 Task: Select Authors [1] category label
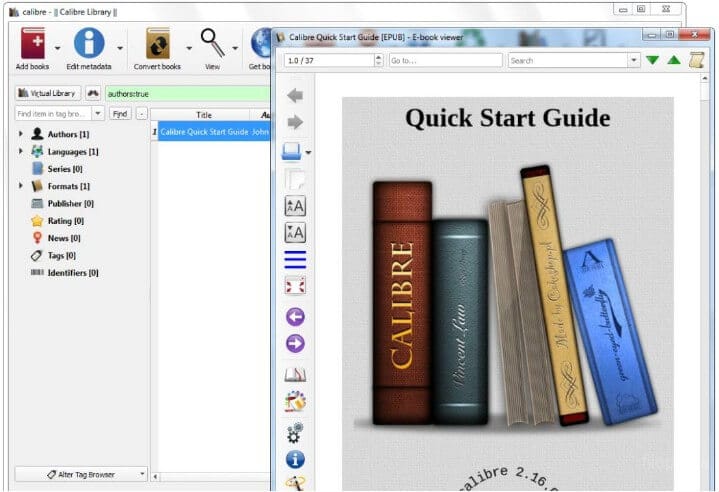(x=68, y=134)
